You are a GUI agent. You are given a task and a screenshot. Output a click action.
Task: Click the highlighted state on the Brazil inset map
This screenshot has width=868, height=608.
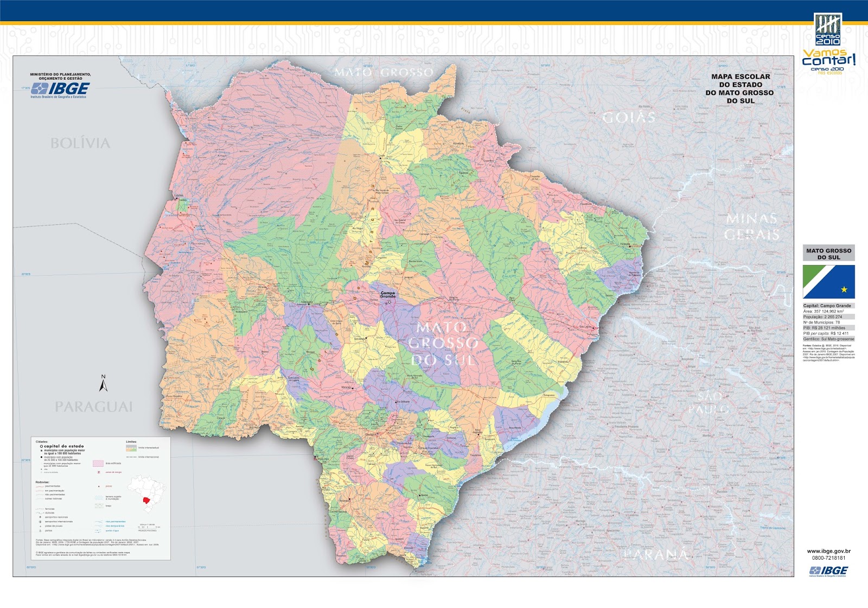(146, 500)
